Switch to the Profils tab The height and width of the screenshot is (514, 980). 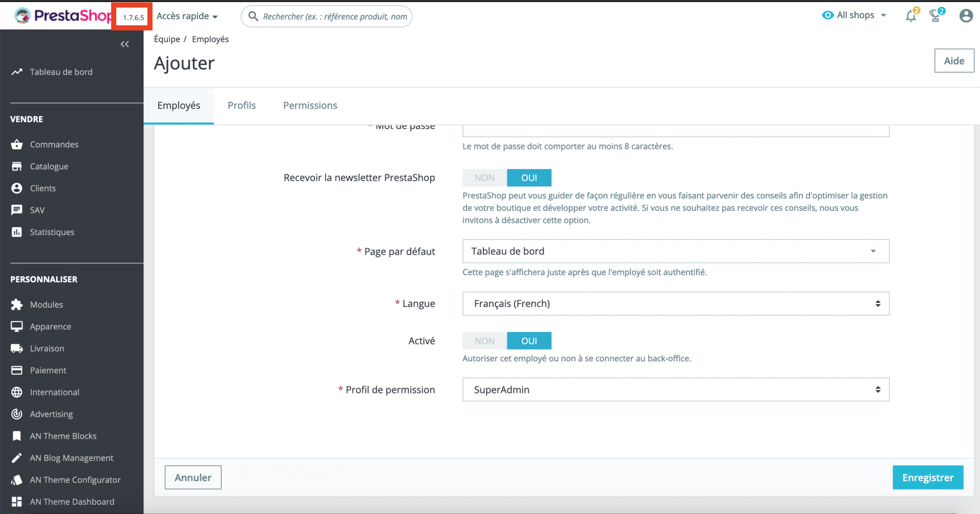click(241, 106)
